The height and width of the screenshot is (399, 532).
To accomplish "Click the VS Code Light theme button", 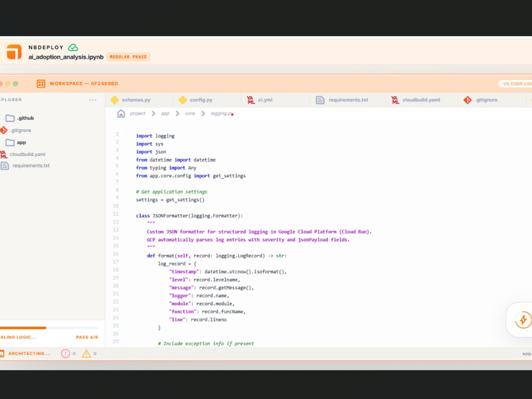I will (x=515, y=84).
